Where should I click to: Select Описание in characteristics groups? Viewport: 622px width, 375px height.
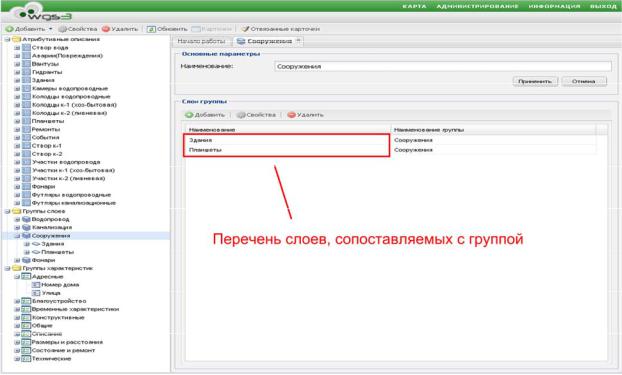pyautogui.click(x=47, y=334)
